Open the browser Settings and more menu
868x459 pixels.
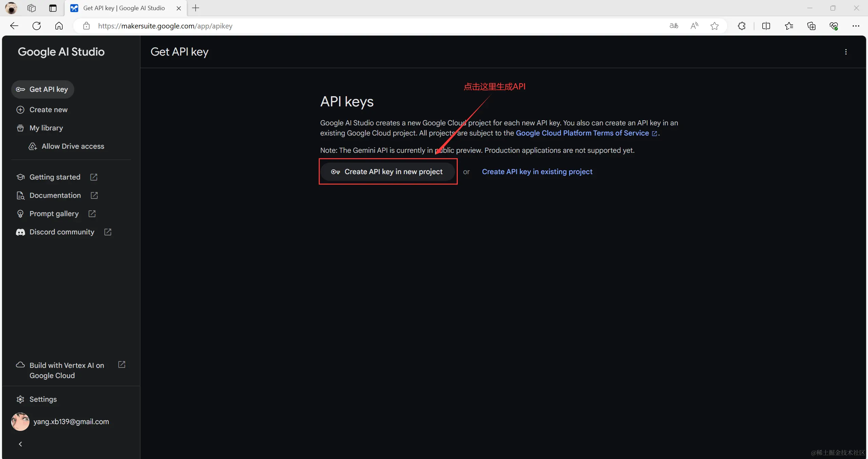[x=856, y=26]
